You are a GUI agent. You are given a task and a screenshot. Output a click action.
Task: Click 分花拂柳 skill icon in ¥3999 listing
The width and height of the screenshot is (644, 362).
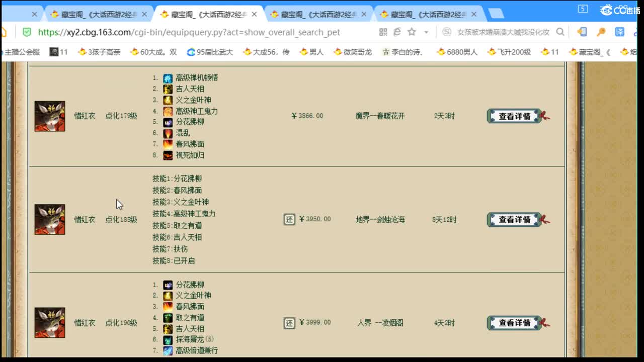pos(168,285)
